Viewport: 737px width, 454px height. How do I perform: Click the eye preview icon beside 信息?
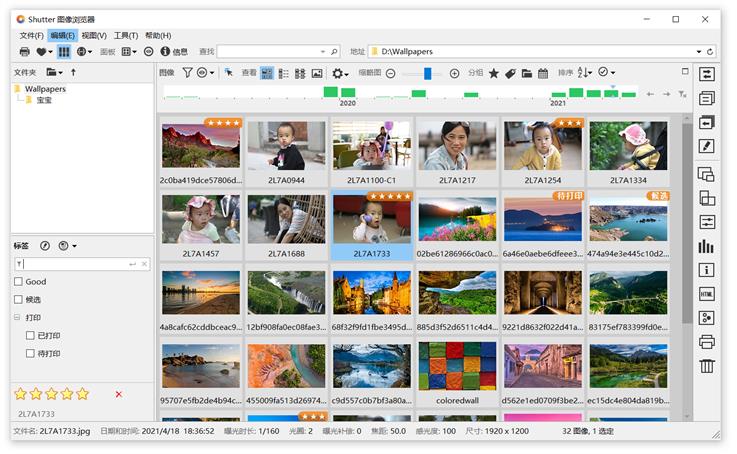pyautogui.click(x=149, y=52)
